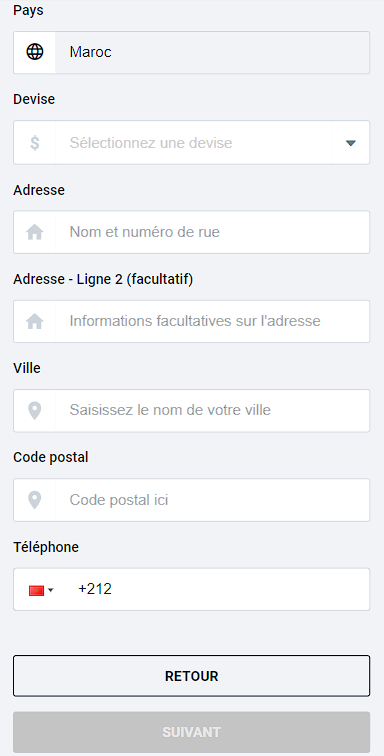Open the Sélectionnez une devise combo box

tap(192, 143)
